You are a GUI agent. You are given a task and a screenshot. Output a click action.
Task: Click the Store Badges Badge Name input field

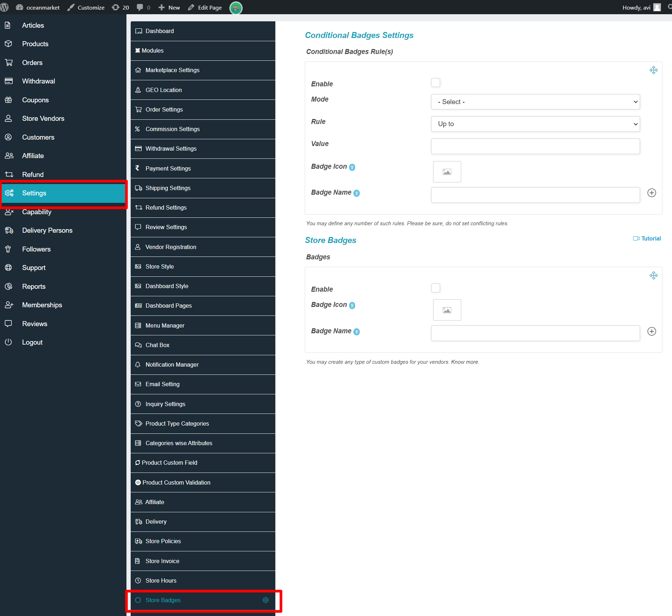coord(535,333)
